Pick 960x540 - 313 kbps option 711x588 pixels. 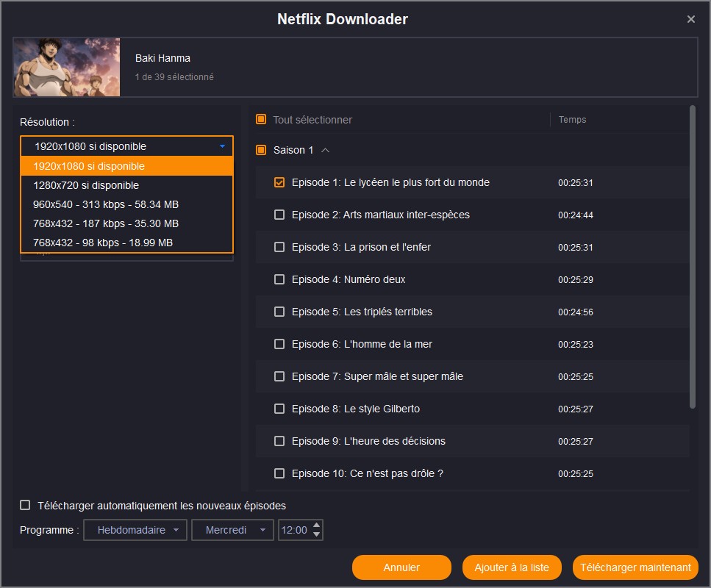[126, 204]
